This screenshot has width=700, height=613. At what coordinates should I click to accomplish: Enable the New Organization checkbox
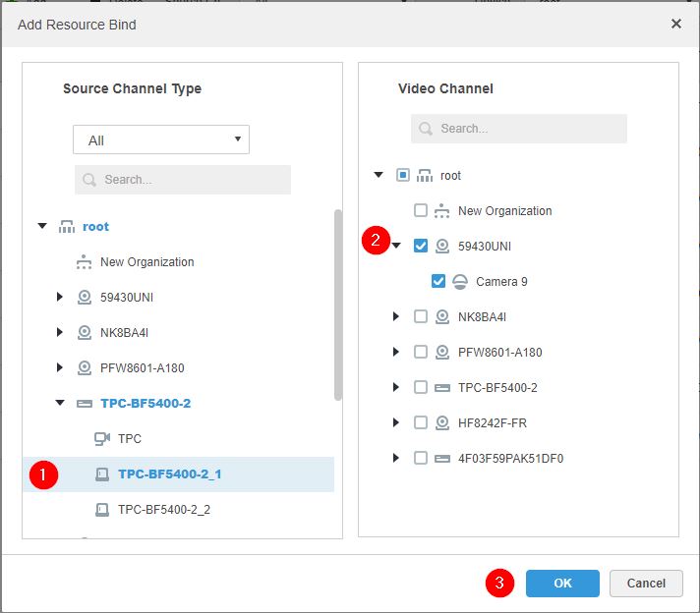coord(421,211)
